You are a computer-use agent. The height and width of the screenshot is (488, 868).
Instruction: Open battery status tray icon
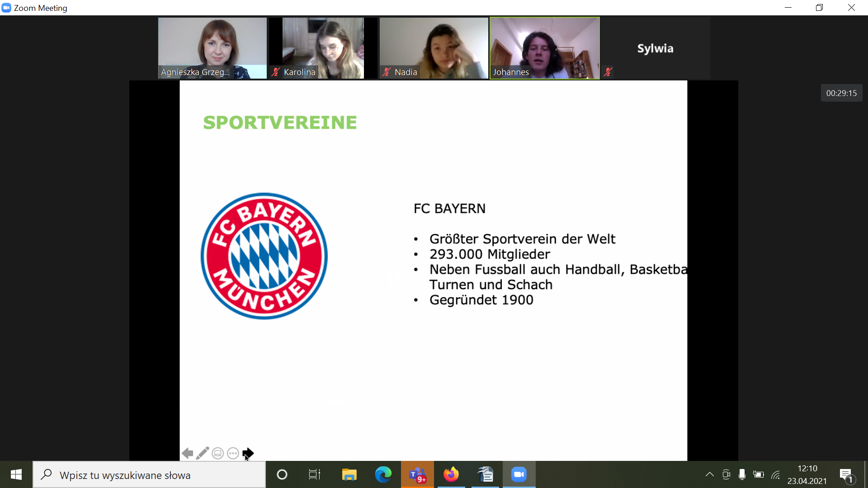759,474
